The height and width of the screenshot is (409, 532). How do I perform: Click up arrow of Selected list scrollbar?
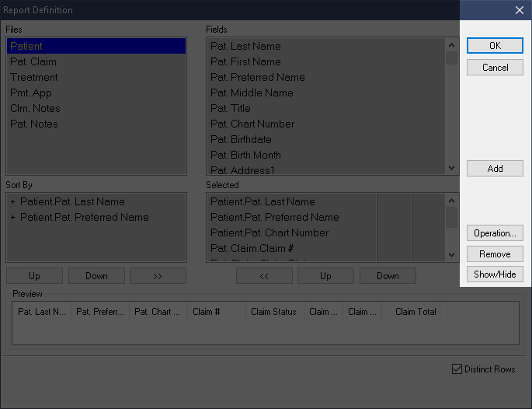pos(452,201)
